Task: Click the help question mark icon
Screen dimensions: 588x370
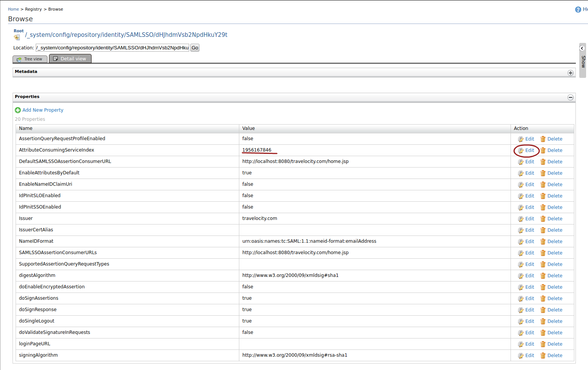Action: pyautogui.click(x=578, y=9)
